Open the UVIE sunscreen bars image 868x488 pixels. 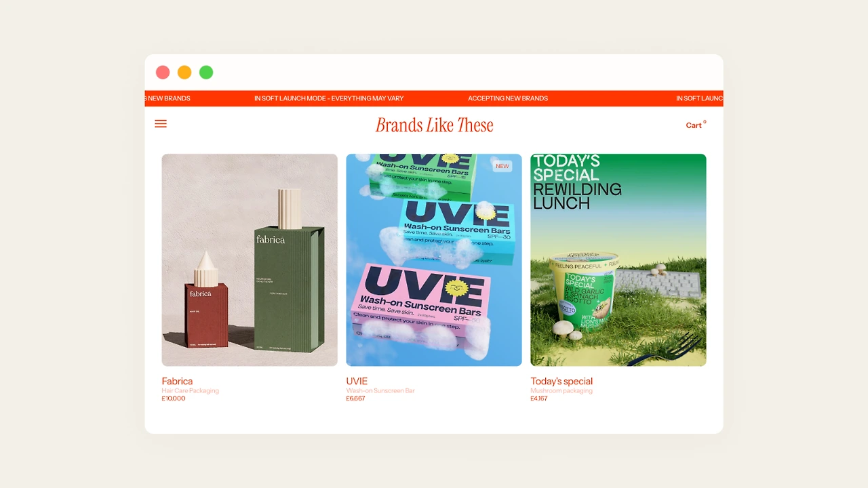pyautogui.click(x=434, y=260)
